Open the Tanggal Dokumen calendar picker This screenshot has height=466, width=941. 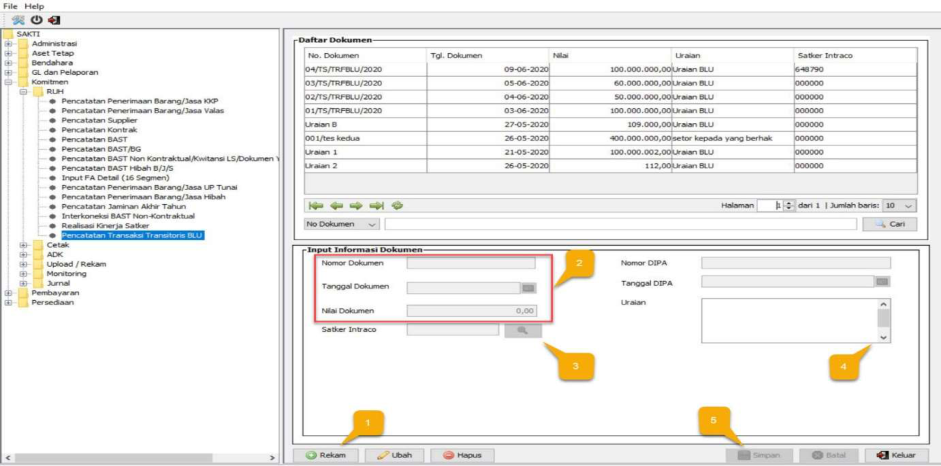tap(528, 287)
